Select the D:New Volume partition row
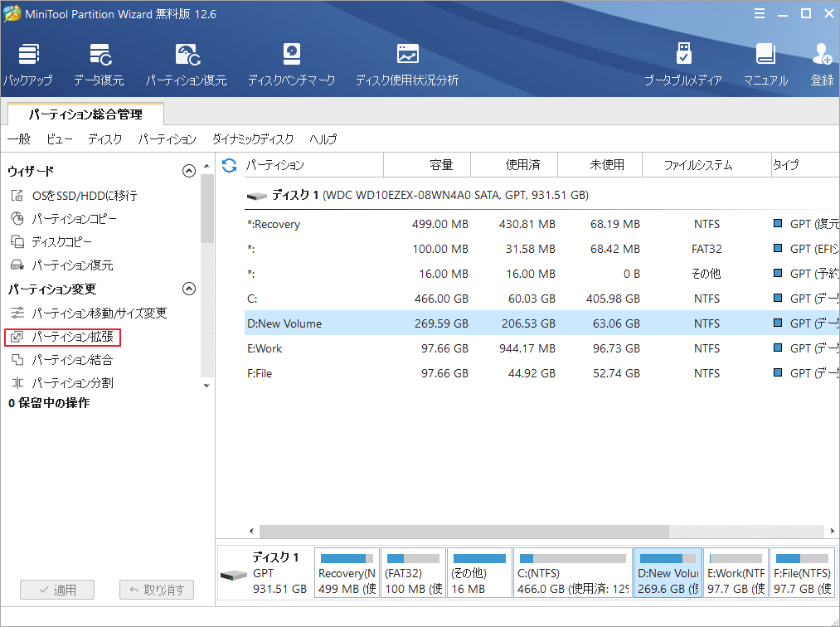 541,323
